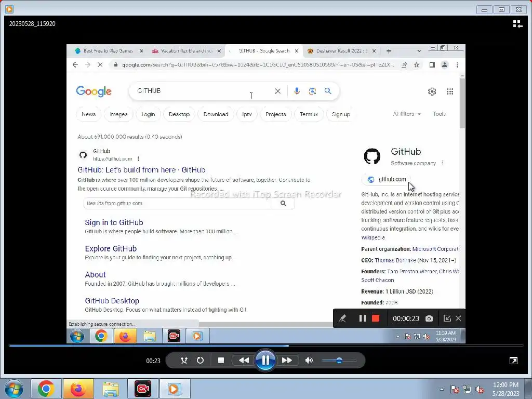The width and height of the screenshot is (532, 399).
Task: Take a screenshot with the recorder camera icon
Action: coord(429,318)
